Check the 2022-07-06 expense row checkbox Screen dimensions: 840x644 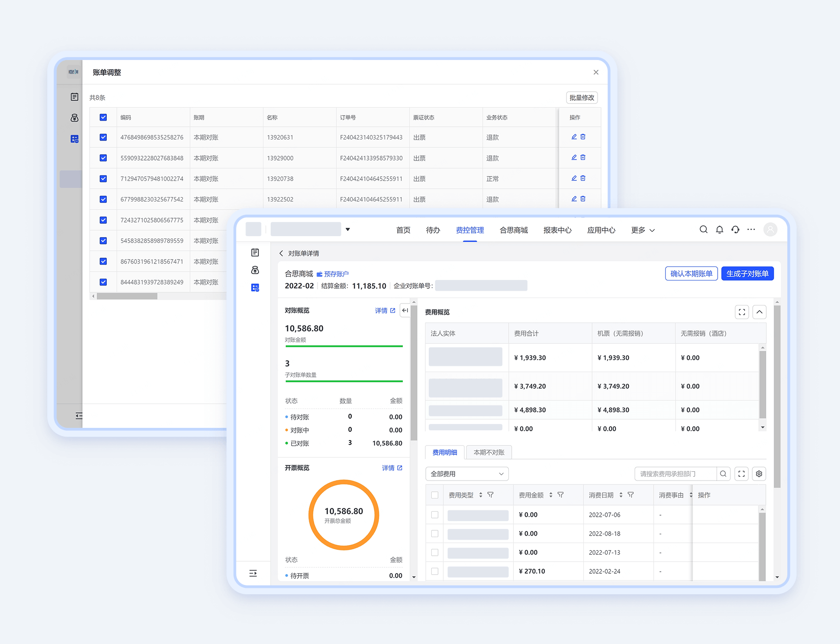(435, 515)
